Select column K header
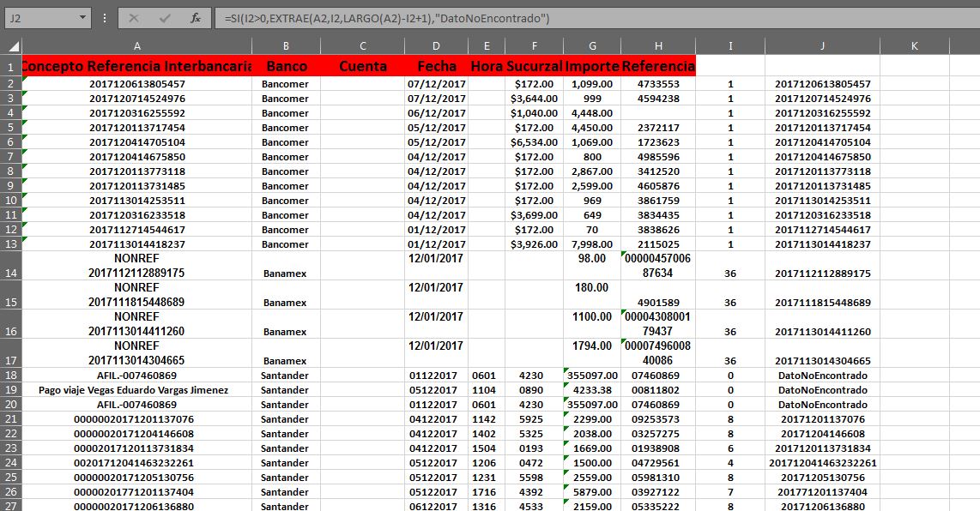The width and height of the screenshot is (980, 511). [915, 45]
